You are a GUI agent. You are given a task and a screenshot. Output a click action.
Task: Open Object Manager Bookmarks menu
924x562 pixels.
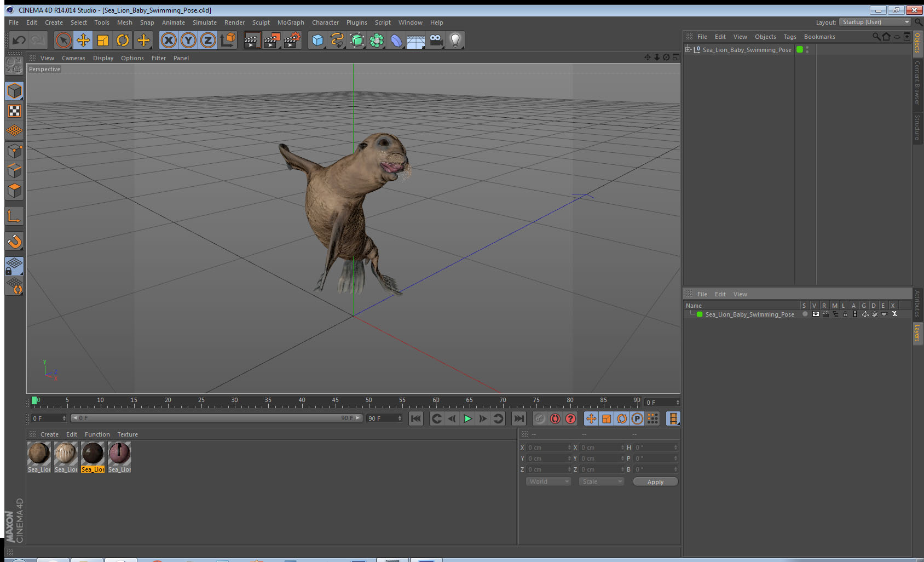pos(819,37)
